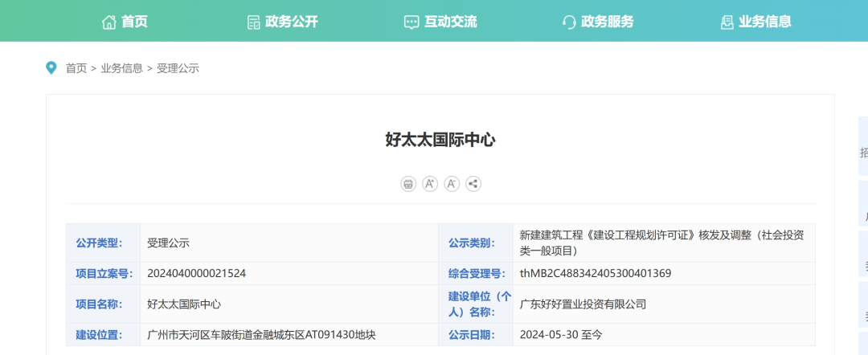Click 好太太国际中心 in the 项目名称 row
The image size is (868, 355).
click(184, 304)
